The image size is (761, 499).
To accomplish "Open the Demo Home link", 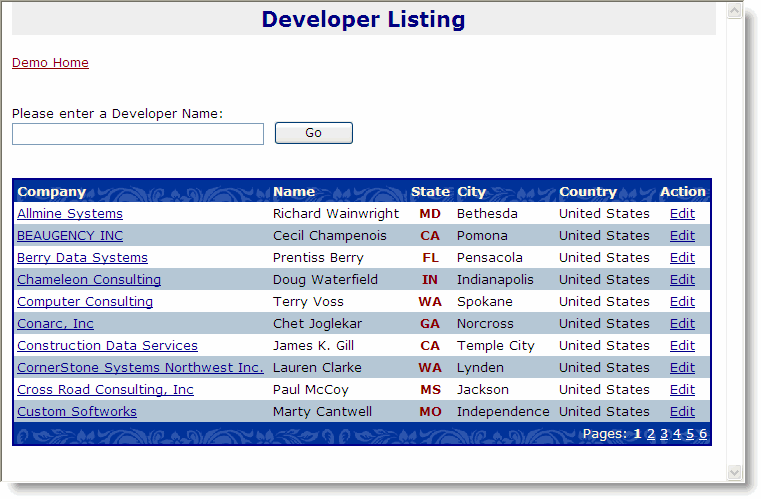I will pos(50,63).
